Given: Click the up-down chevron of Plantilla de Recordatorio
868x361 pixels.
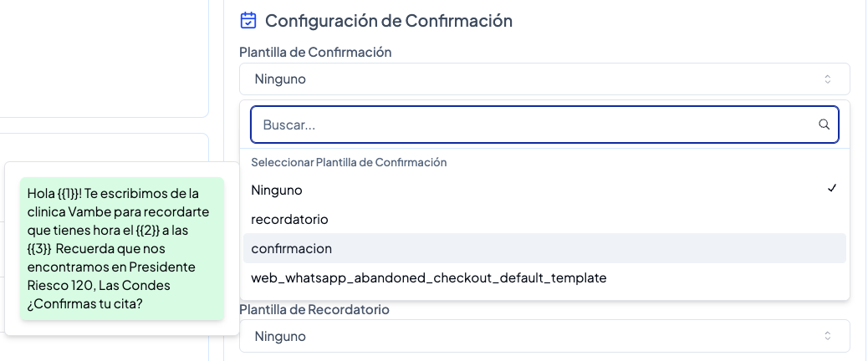Looking at the screenshot, I should tap(828, 336).
